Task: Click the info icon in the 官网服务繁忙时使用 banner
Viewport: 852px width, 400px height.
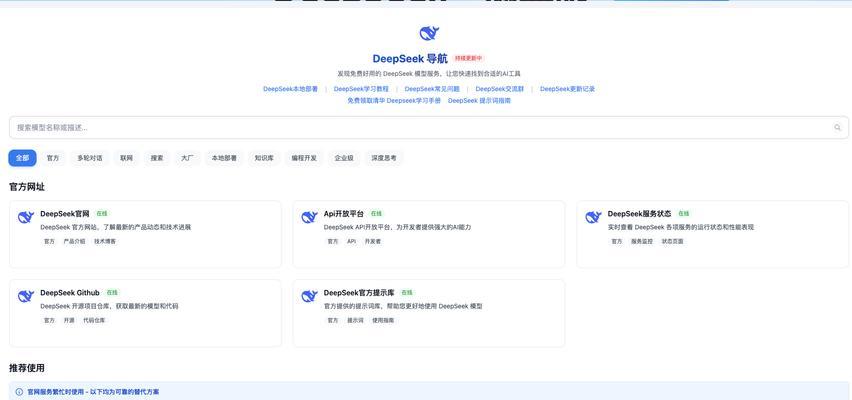Action: [x=19, y=392]
